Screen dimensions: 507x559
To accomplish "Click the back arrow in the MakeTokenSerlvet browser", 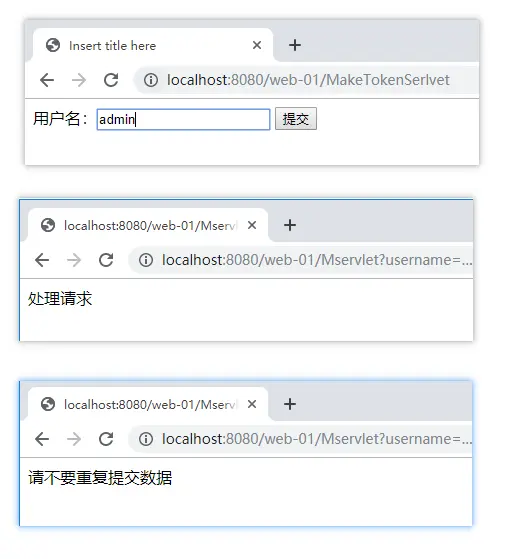I will (47, 80).
